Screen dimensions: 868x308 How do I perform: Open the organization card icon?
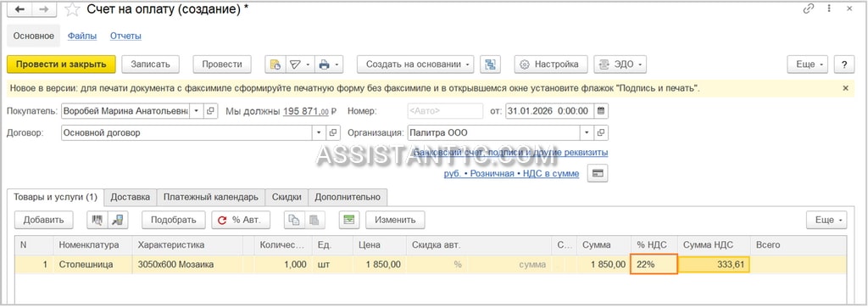(x=601, y=133)
